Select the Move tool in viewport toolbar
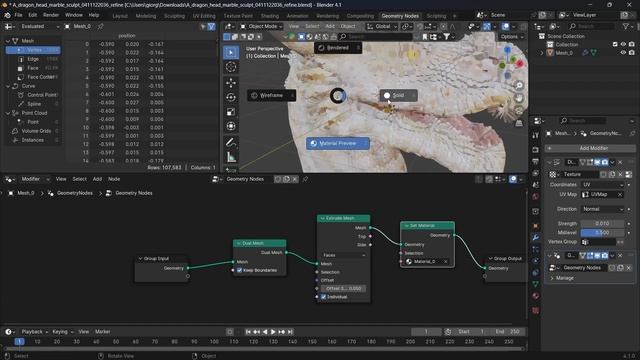640x360 pixels. pos(231,83)
